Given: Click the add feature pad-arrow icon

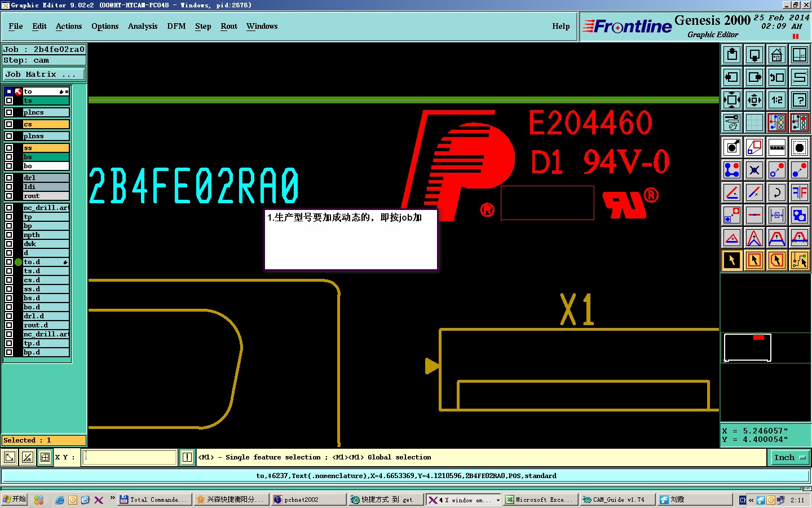Looking at the screenshot, I should 732,147.
